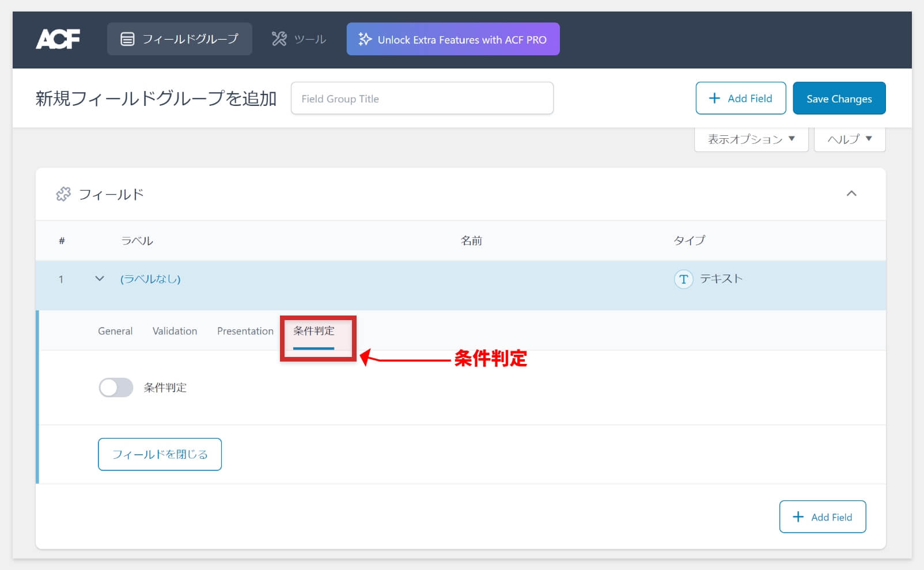Image resolution: width=924 pixels, height=570 pixels.
Task: Click Save Changes button
Action: 839,98
